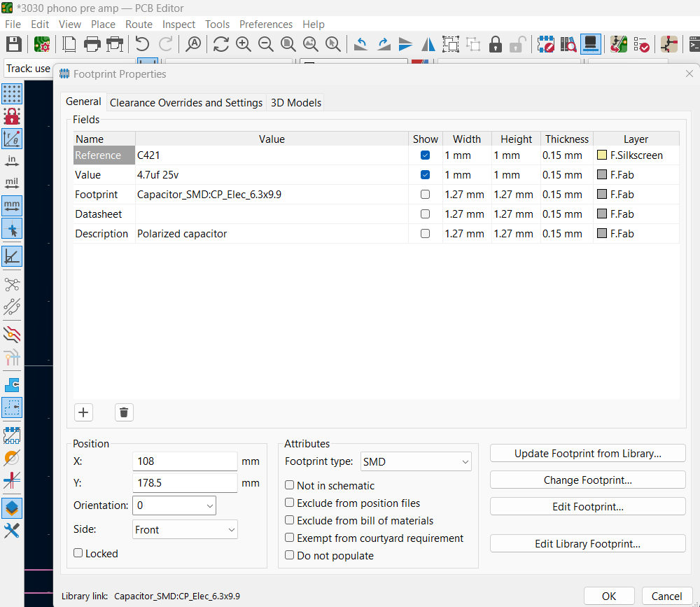Viewport: 700px width, 607px height.
Task: Check Show for Datasheet field
Action: 425,214
